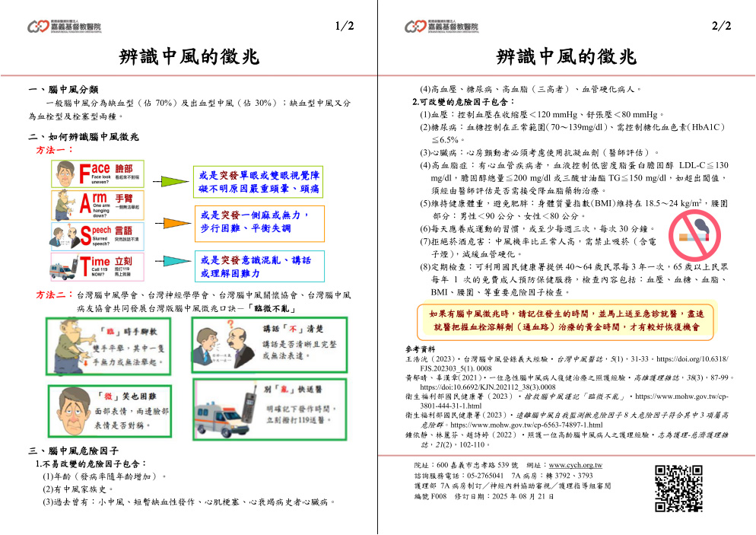This screenshot has width=756, height=535.
Task: Open the doi:10.6692/KJN reference link
Action: [x=488, y=387]
